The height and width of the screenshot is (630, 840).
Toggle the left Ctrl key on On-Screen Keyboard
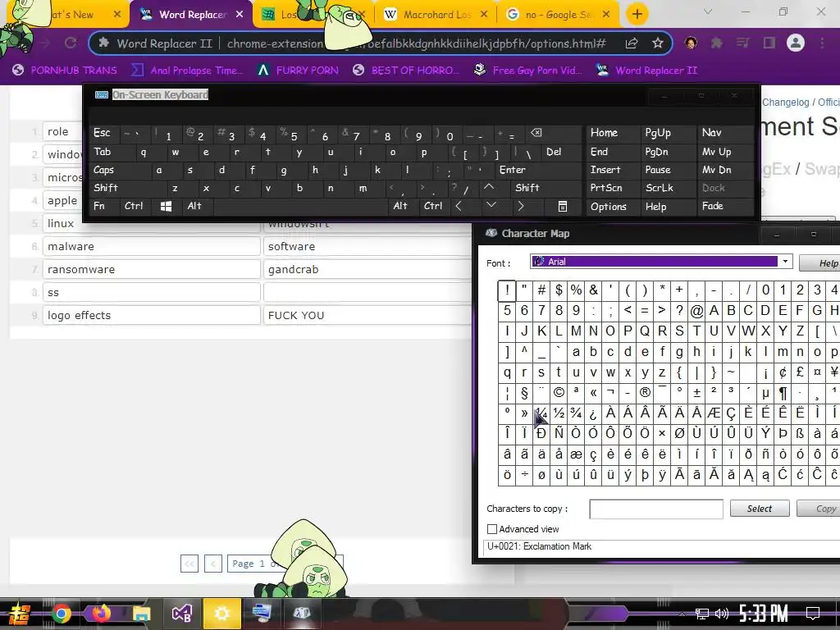pos(135,206)
